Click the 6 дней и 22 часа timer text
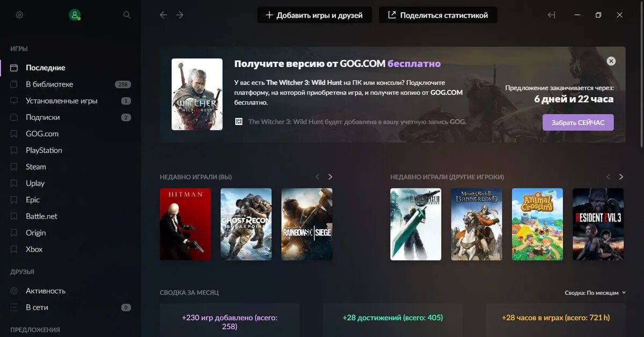Image resolution: width=644 pixels, height=337 pixels. 574,99
